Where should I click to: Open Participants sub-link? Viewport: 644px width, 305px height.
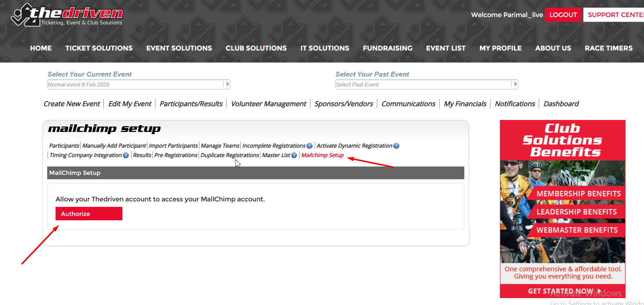[x=64, y=146]
